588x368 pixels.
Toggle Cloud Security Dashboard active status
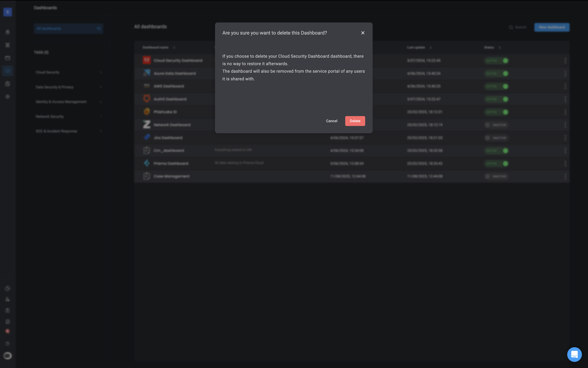[496, 61]
